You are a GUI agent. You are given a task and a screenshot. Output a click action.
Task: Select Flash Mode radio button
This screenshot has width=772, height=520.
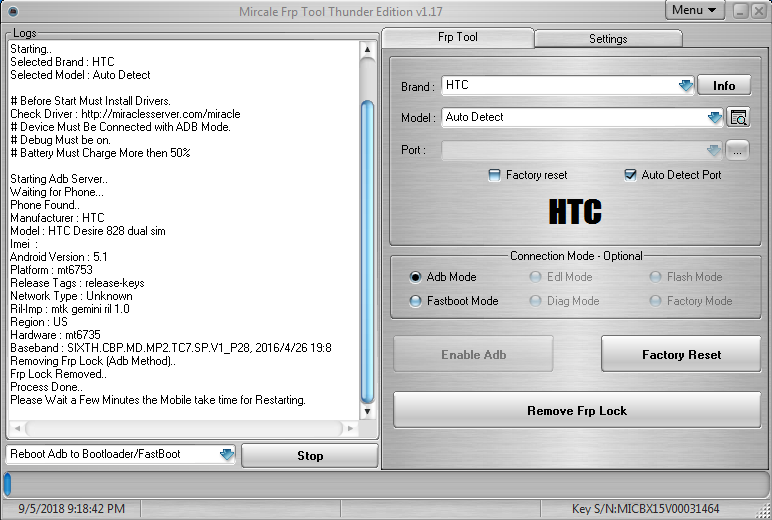(x=655, y=277)
